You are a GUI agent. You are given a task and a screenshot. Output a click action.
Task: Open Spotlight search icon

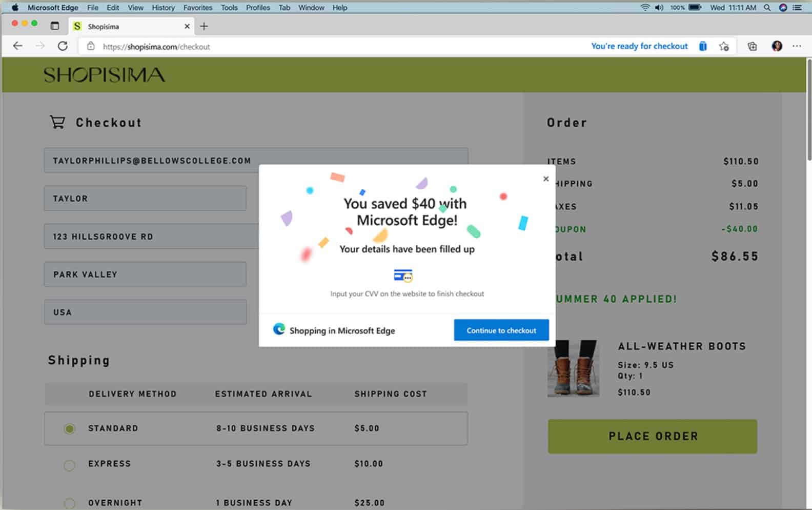[767, 8]
